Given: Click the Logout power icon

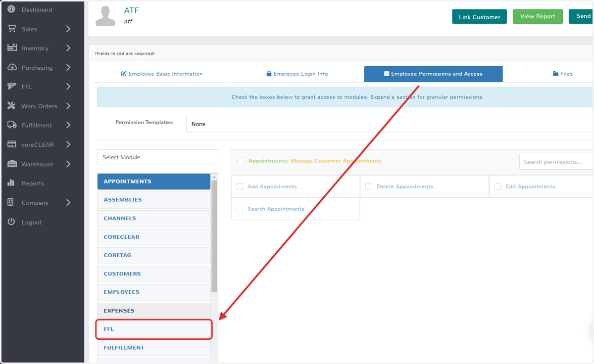Looking at the screenshot, I should click(x=11, y=222).
